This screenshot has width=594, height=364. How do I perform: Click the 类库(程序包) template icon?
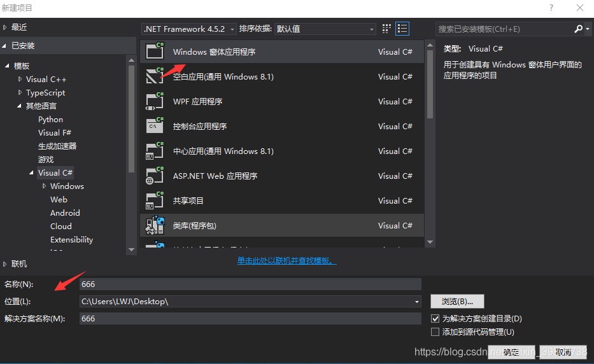pyautogui.click(x=155, y=225)
